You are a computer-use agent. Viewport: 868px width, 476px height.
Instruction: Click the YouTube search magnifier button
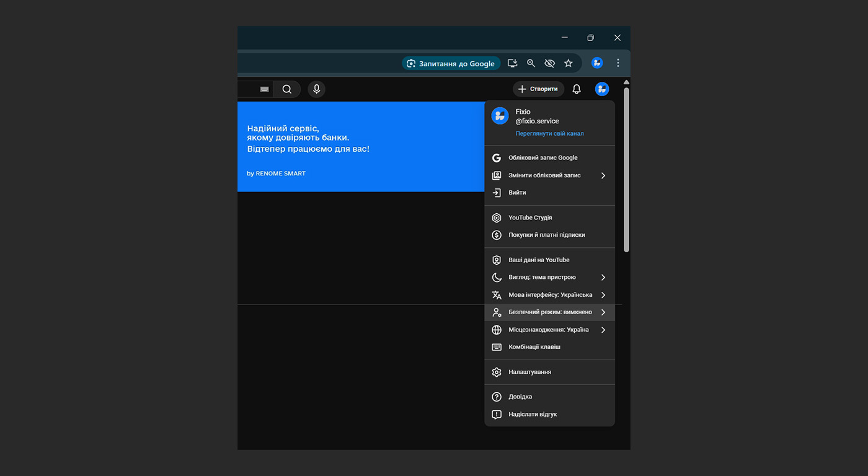287,89
